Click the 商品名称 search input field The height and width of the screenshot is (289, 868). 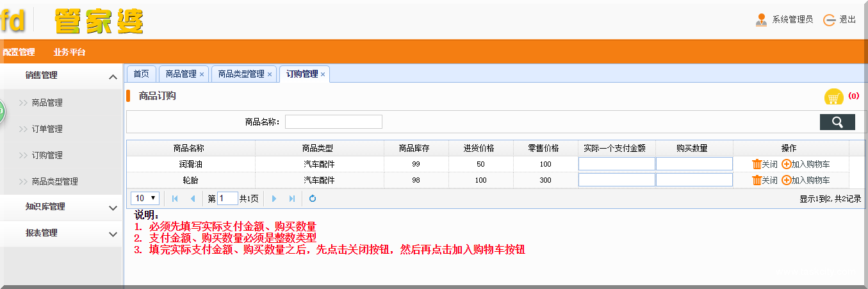pyautogui.click(x=333, y=122)
